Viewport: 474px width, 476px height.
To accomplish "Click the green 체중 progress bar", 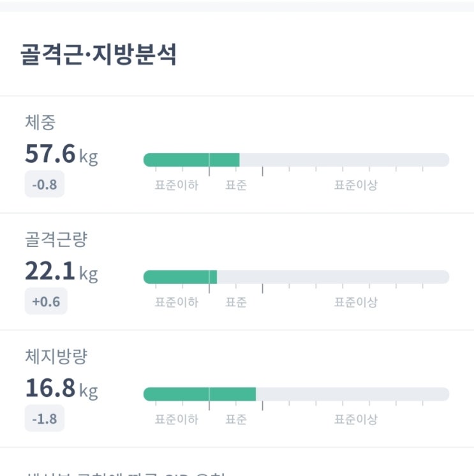I will 191,160.
